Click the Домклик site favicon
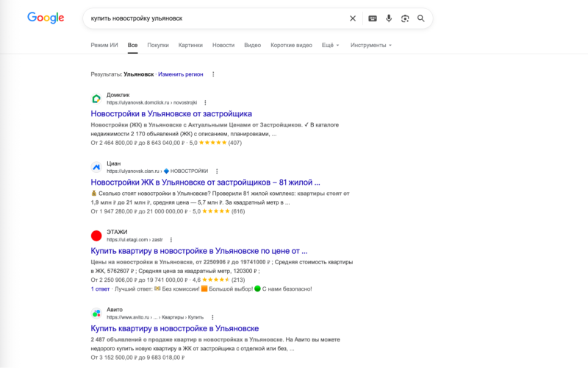The width and height of the screenshot is (588, 368). 96,99
